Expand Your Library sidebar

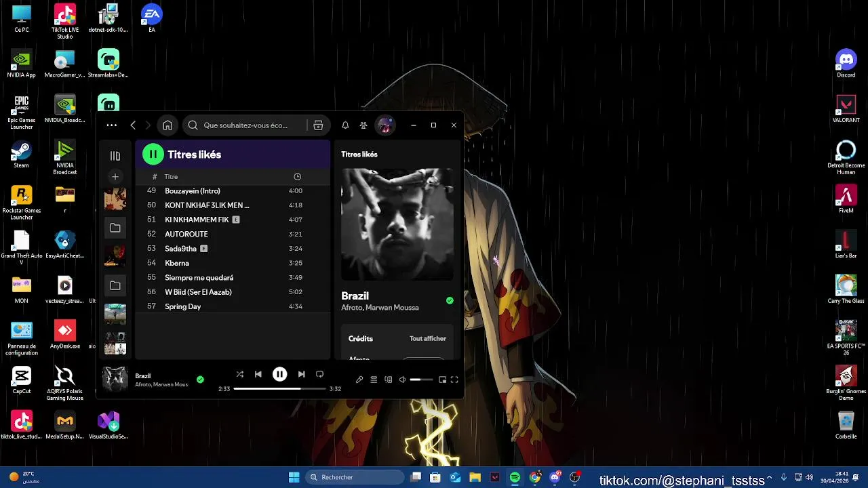[x=115, y=156]
